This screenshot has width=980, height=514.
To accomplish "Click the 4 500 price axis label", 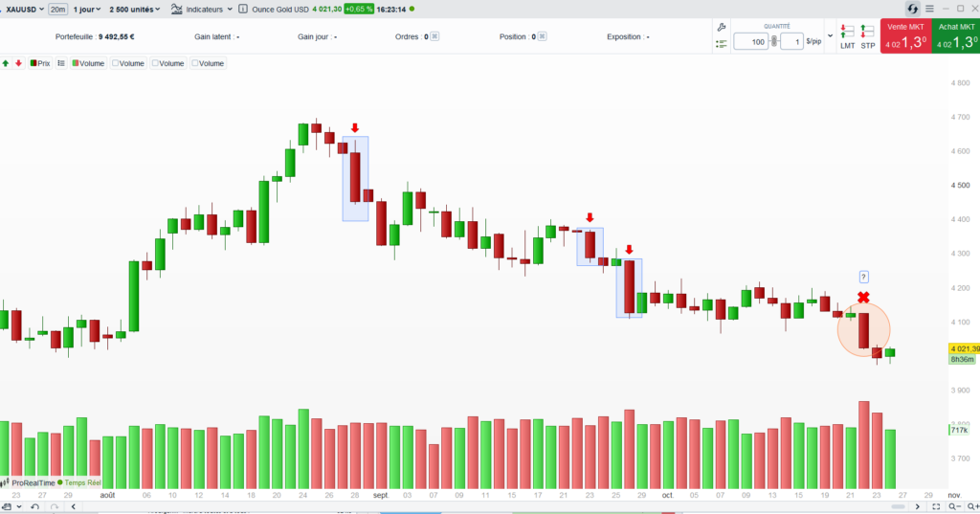I will point(960,186).
